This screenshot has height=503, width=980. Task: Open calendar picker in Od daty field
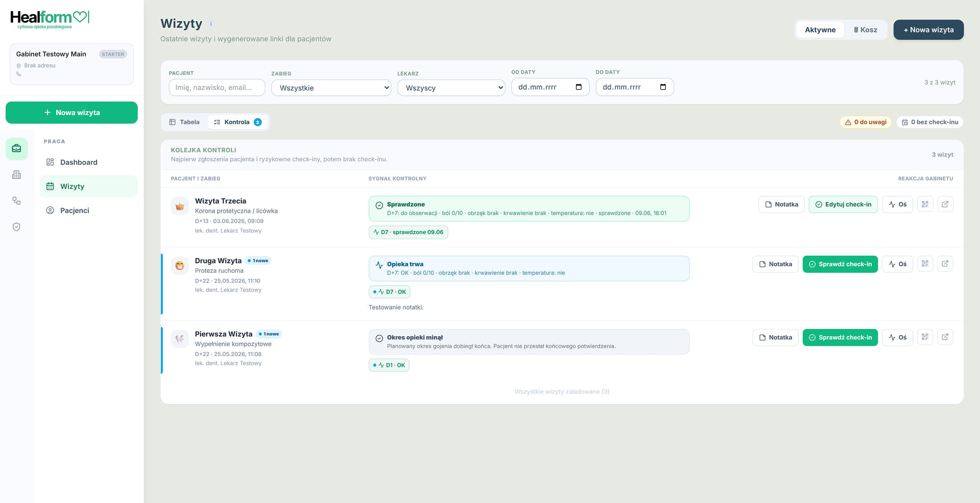(579, 87)
